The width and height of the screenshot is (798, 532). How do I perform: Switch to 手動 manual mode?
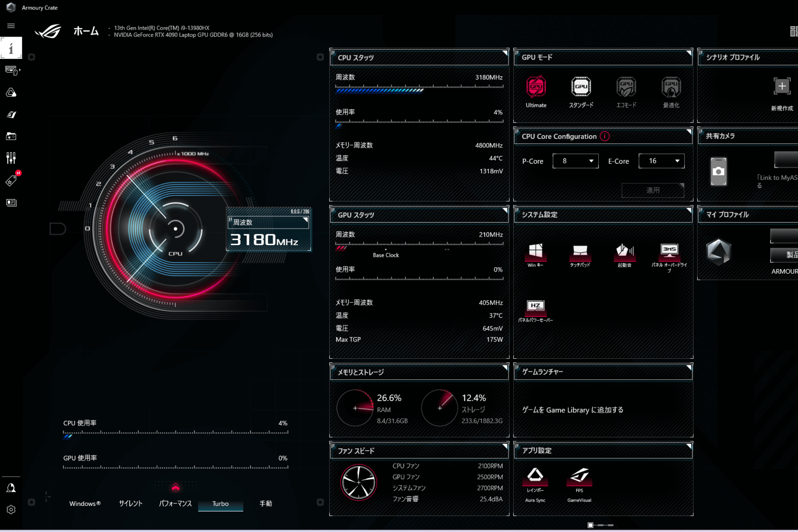tap(266, 504)
